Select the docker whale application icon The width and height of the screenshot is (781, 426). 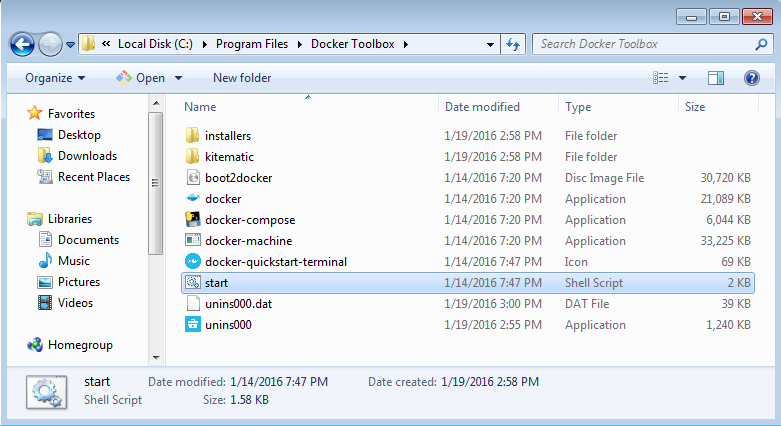coord(193,199)
